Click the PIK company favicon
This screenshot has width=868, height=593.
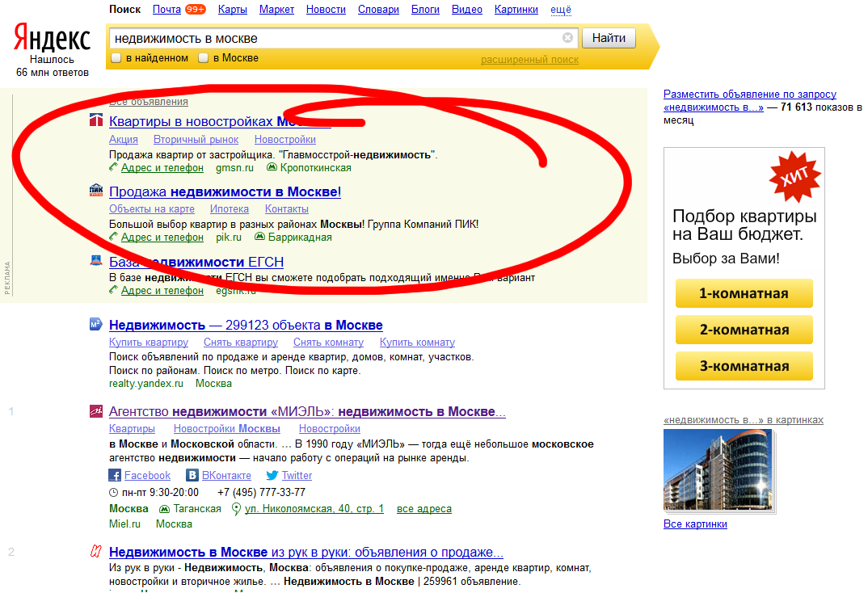click(96, 191)
